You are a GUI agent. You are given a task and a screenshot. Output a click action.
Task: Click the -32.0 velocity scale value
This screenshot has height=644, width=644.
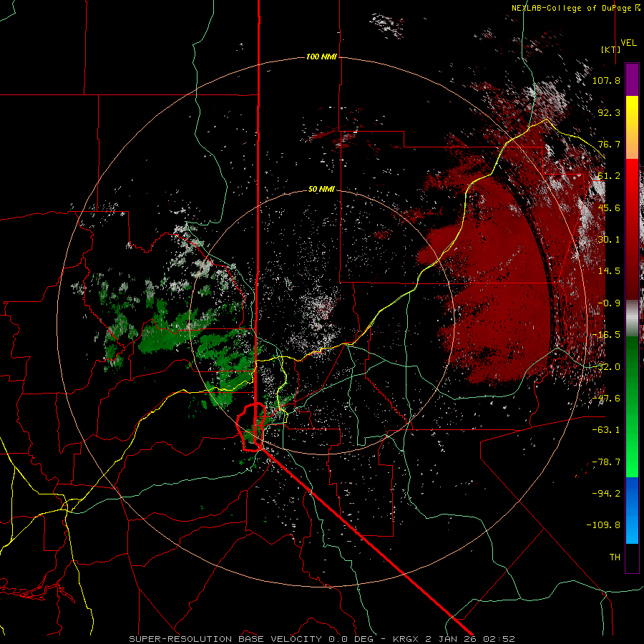(606, 367)
